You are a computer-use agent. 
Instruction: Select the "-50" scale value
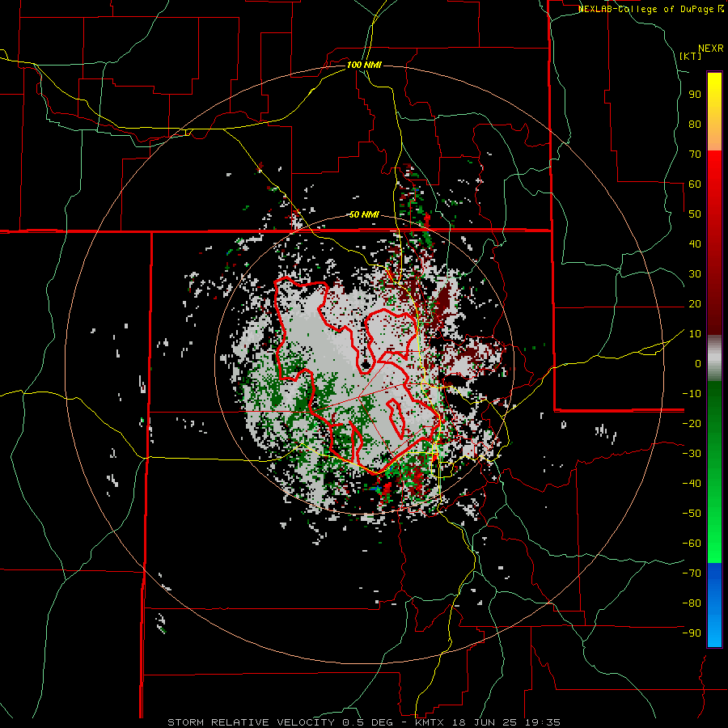tap(692, 514)
